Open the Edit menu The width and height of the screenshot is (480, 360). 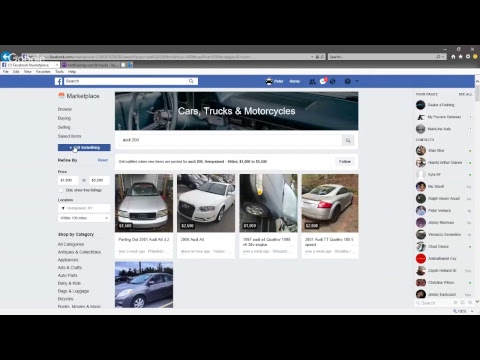(x=16, y=72)
